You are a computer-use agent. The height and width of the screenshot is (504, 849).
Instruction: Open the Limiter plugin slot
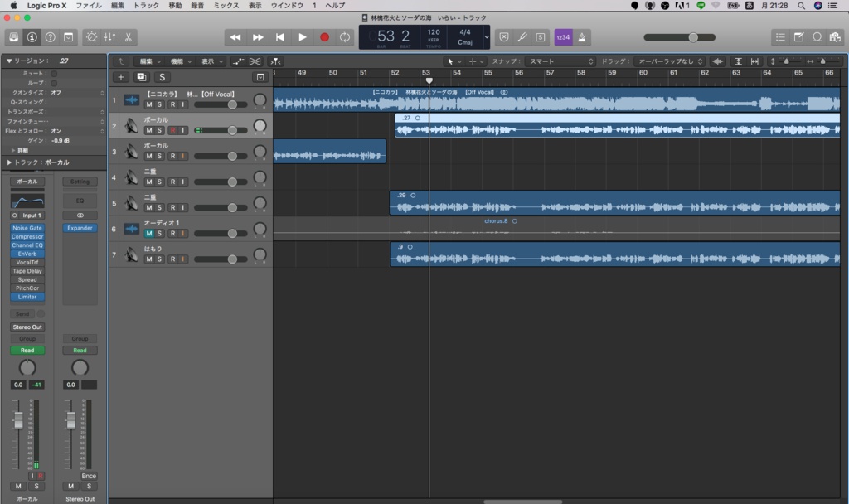(27, 298)
